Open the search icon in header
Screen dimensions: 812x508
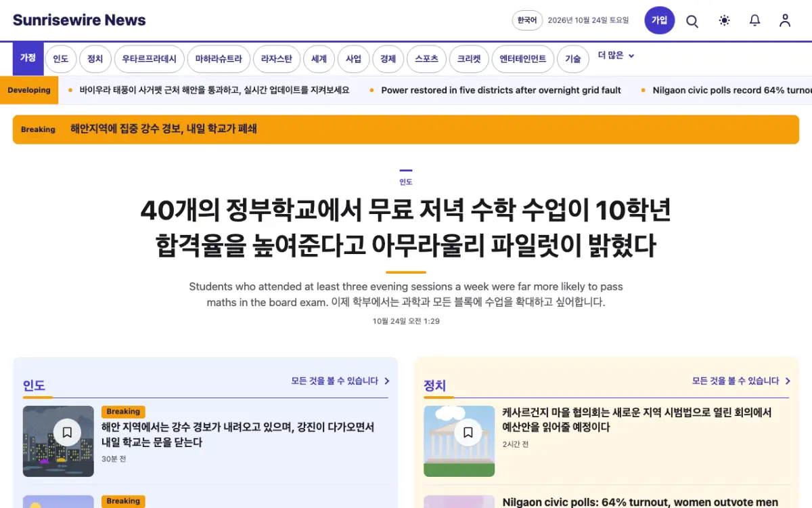click(x=692, y=20)
